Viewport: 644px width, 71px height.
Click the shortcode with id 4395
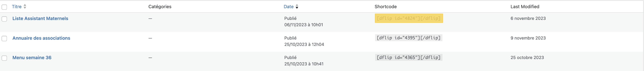[409, 38]
